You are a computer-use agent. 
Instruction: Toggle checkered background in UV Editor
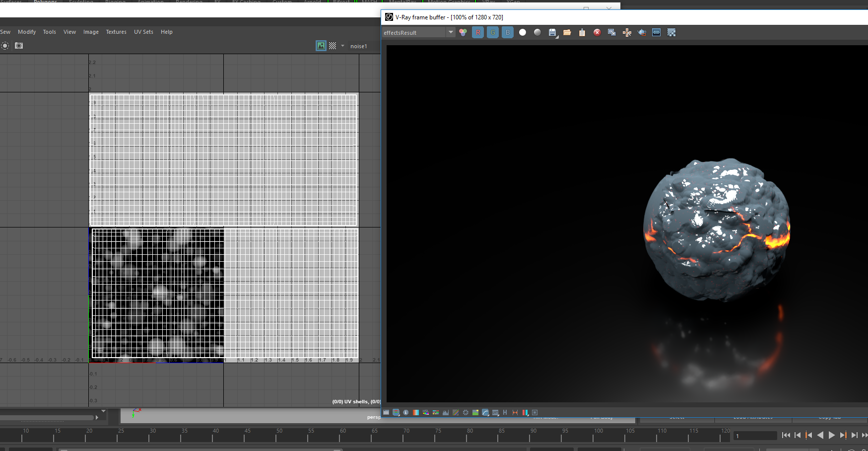coord(332,46)
